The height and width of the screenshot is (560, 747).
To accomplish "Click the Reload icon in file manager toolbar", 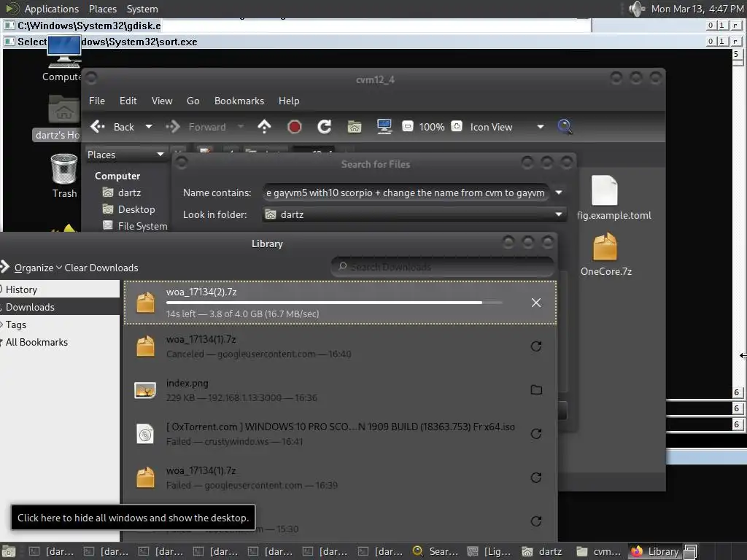I will [x=325, y=127].
